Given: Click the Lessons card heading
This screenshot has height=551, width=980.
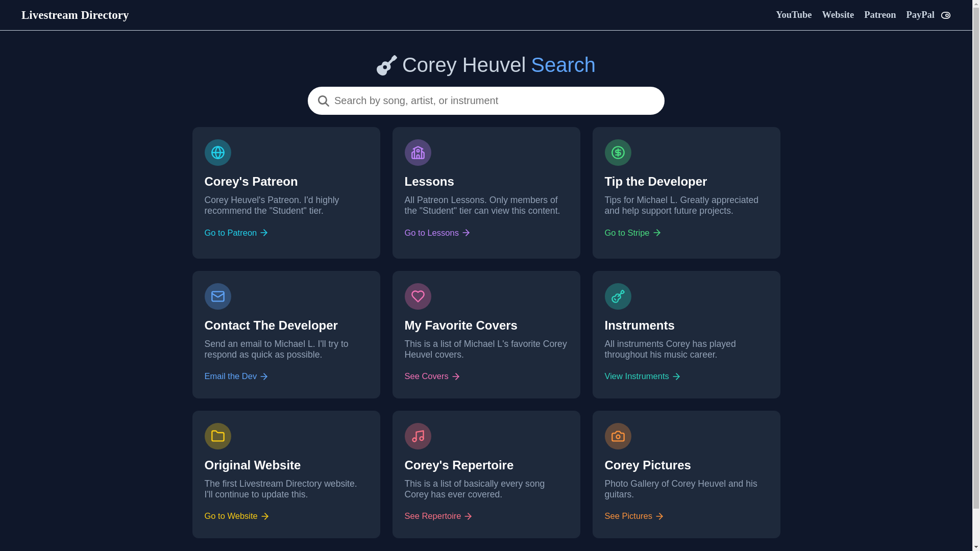Looking at the screenshot, I should click(x=429, y=182).
